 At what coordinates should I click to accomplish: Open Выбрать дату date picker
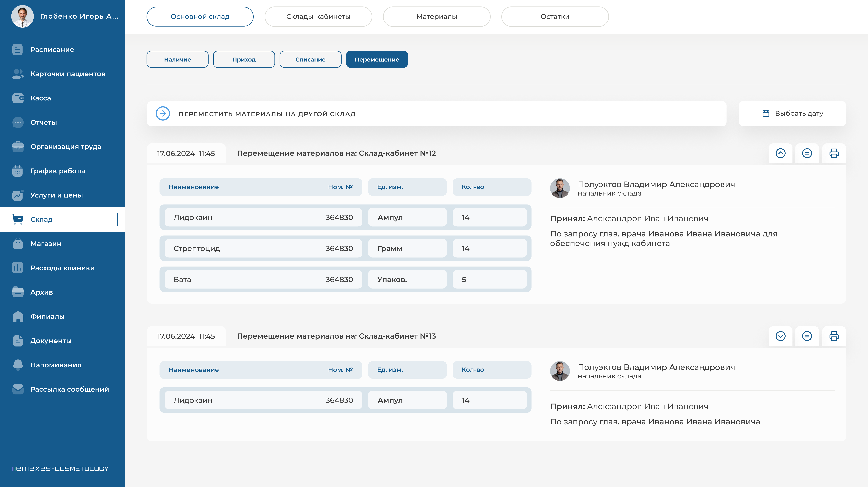(x=792, y=114)
